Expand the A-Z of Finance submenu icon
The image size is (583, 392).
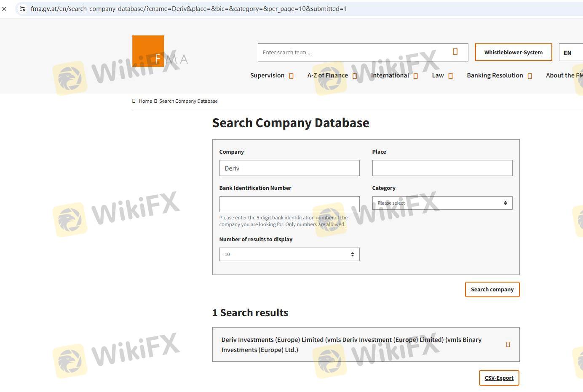[355, 76]
